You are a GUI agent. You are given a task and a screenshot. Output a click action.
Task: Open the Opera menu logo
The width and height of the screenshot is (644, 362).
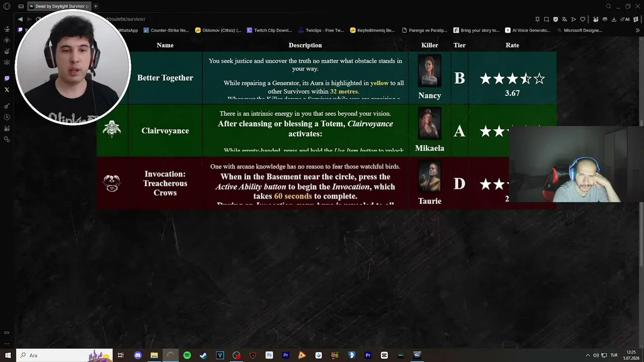pos(7,7)
